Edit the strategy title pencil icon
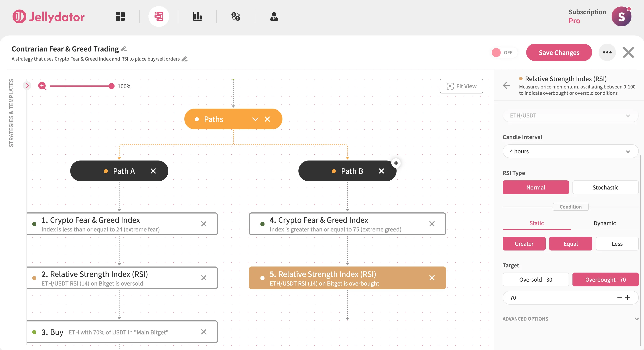The height and width of the screenshot is (350, 644). (x=124, y=49)
